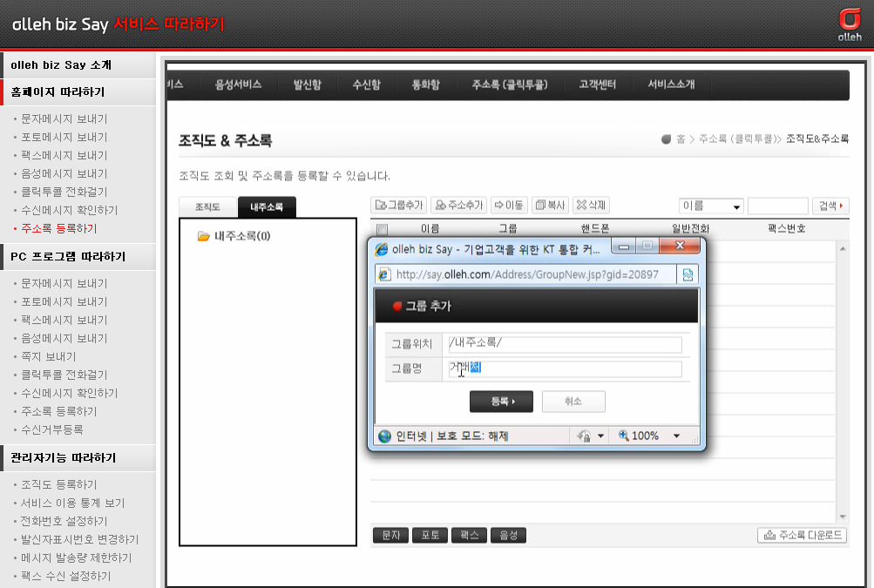Select the 내주소록 tab
874x588 pixels.
click(267, 206)
